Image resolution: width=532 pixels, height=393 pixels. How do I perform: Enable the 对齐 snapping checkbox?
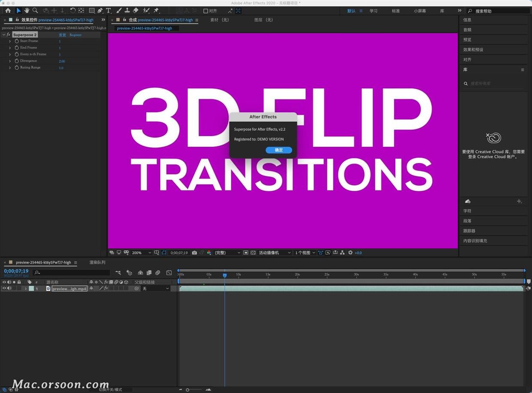[x=206, y=11]
